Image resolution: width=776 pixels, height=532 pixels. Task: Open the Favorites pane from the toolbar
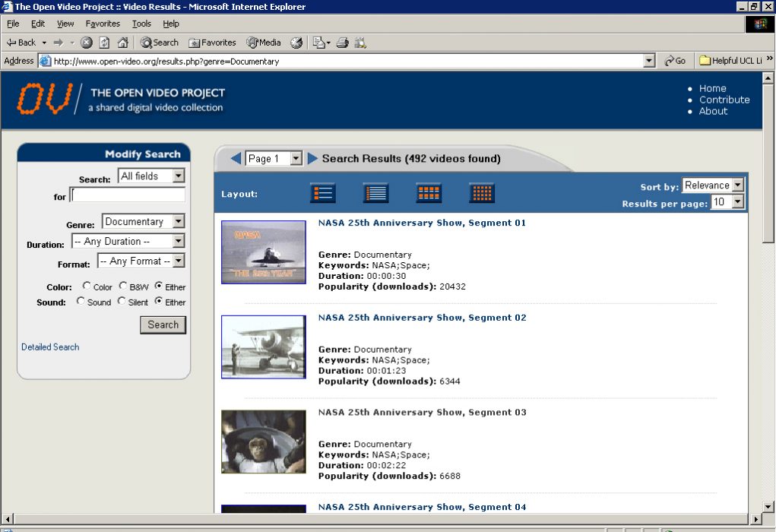(x=212, y=43)
